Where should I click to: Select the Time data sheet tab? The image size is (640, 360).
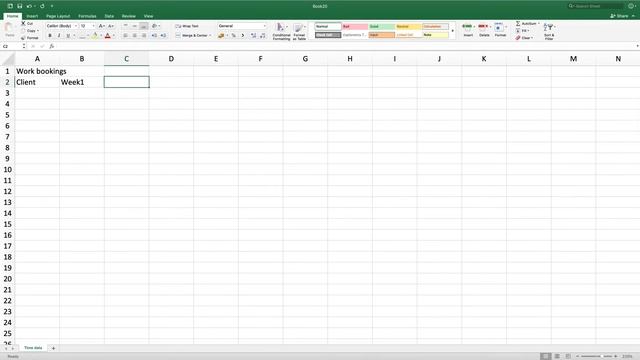point(33,348)
